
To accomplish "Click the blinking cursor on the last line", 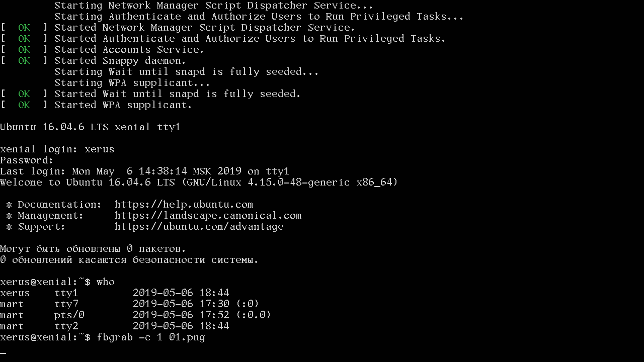I will (x=3, y=353).
